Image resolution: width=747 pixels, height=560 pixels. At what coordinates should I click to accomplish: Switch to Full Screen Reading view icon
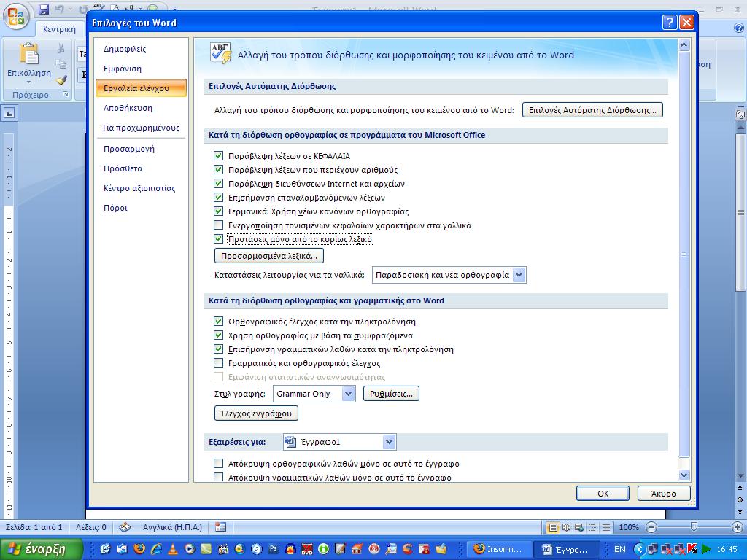coord(566,527)
